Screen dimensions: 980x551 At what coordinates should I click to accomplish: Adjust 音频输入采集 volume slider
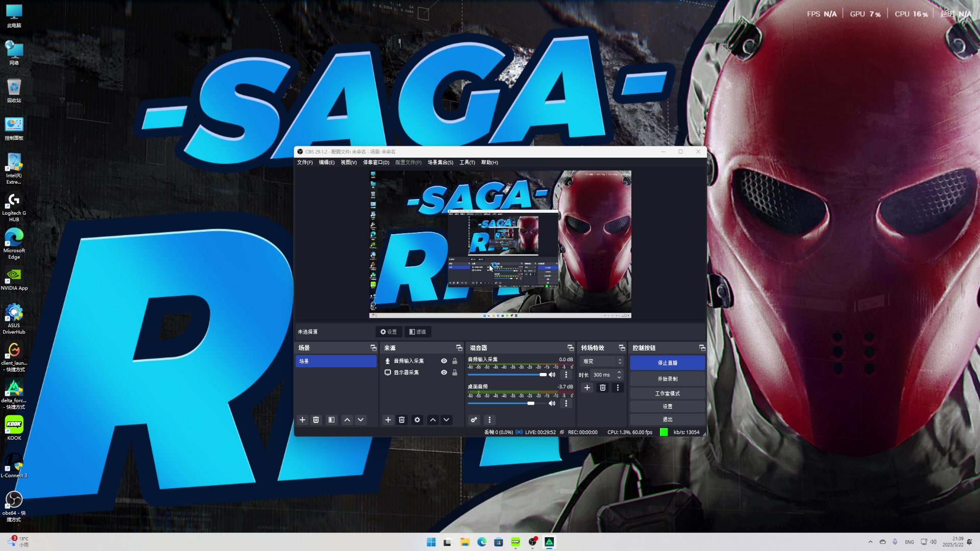(x=507, y=374)
